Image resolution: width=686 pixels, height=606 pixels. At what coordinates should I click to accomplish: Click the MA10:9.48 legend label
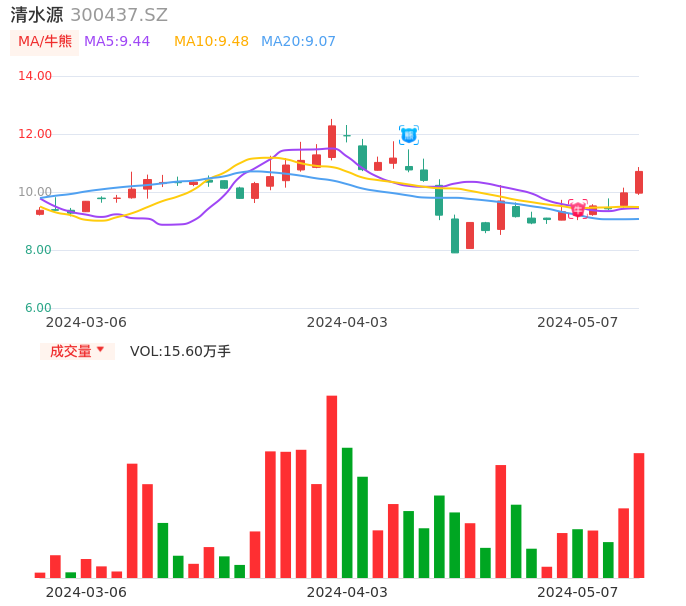[x=211, y=42]
